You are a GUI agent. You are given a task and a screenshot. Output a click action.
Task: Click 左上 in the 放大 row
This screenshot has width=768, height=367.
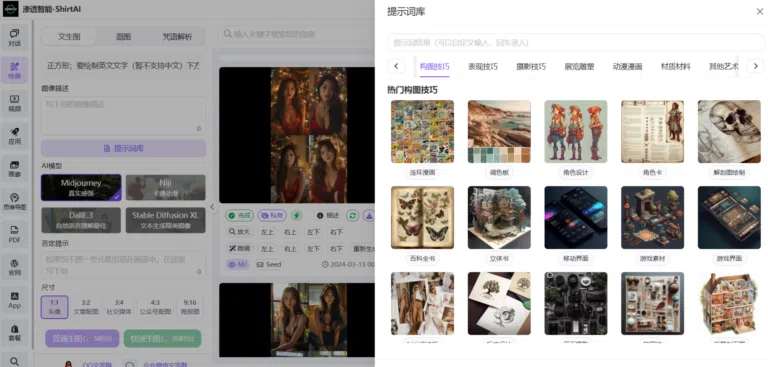tap(267, 232)
